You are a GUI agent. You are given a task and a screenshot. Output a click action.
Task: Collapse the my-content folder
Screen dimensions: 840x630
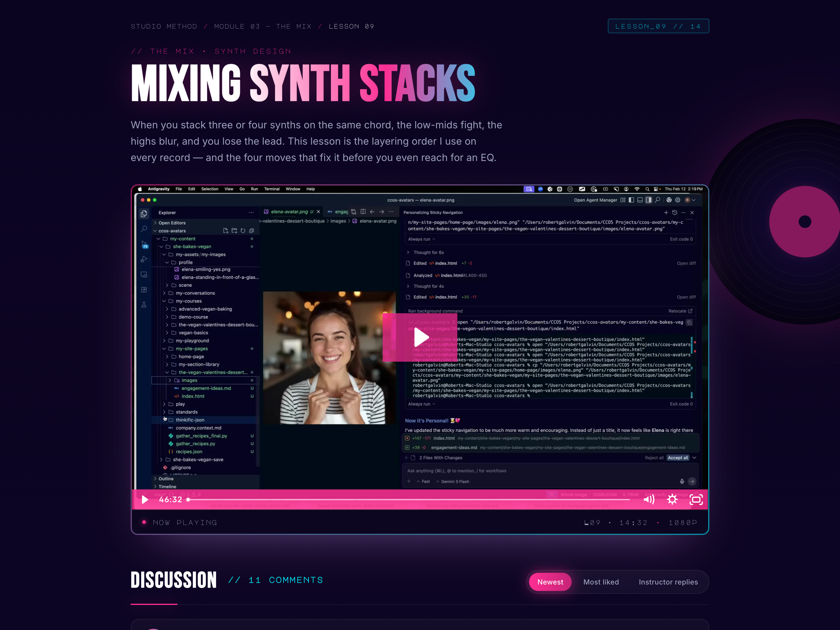pos(158,239)
